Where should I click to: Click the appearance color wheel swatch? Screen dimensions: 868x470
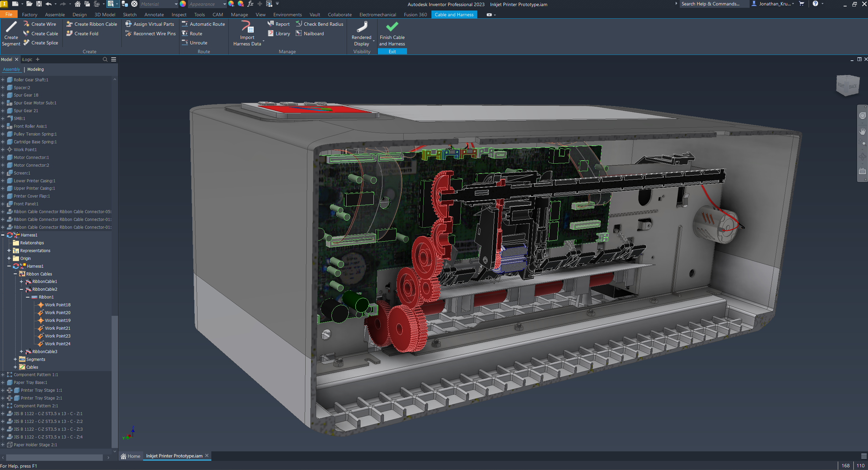coord(183,4)
